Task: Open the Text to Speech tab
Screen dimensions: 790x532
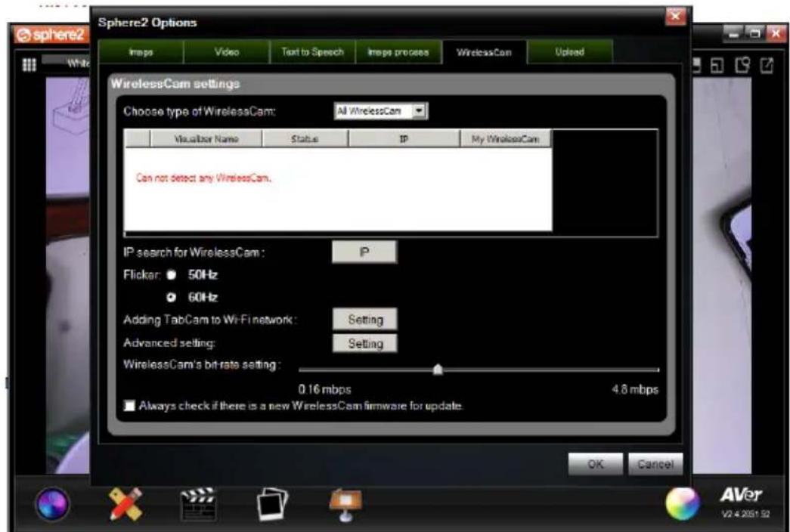Action: 312,52
